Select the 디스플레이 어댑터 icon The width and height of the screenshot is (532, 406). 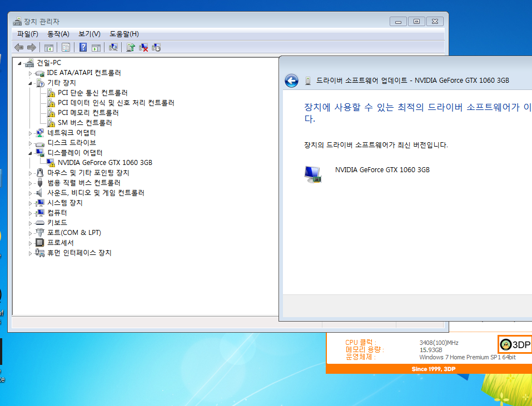(x=40, y=153)
